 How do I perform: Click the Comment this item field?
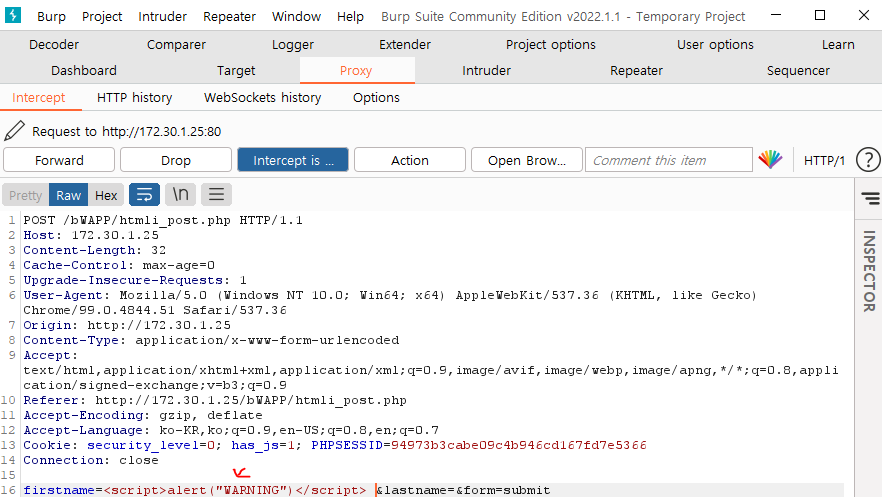point(669,160)
